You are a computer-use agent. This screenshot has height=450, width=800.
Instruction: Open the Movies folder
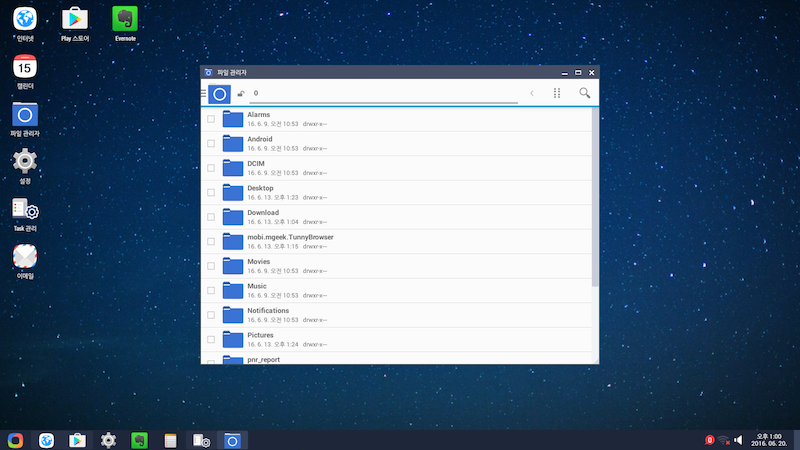(x=396, y=266)
